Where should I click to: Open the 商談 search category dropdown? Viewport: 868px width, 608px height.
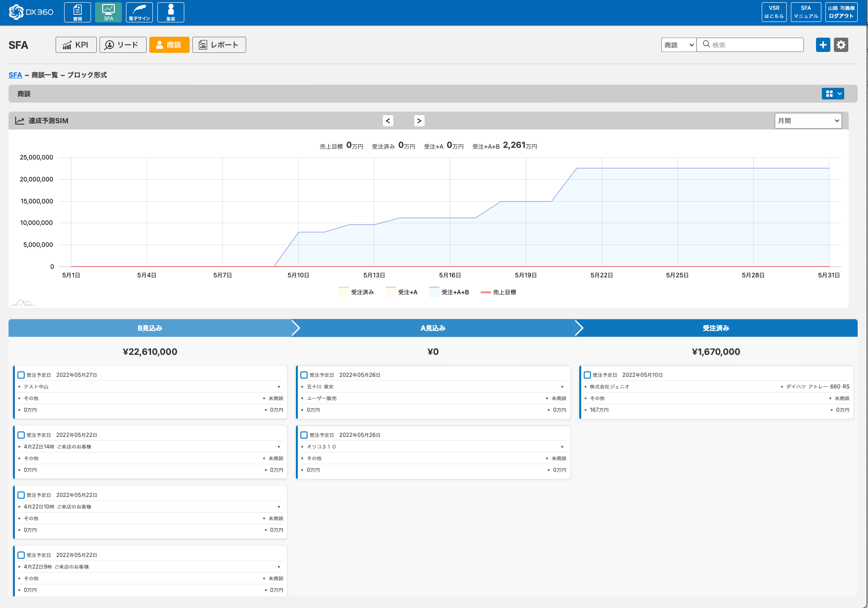(678, 45)
